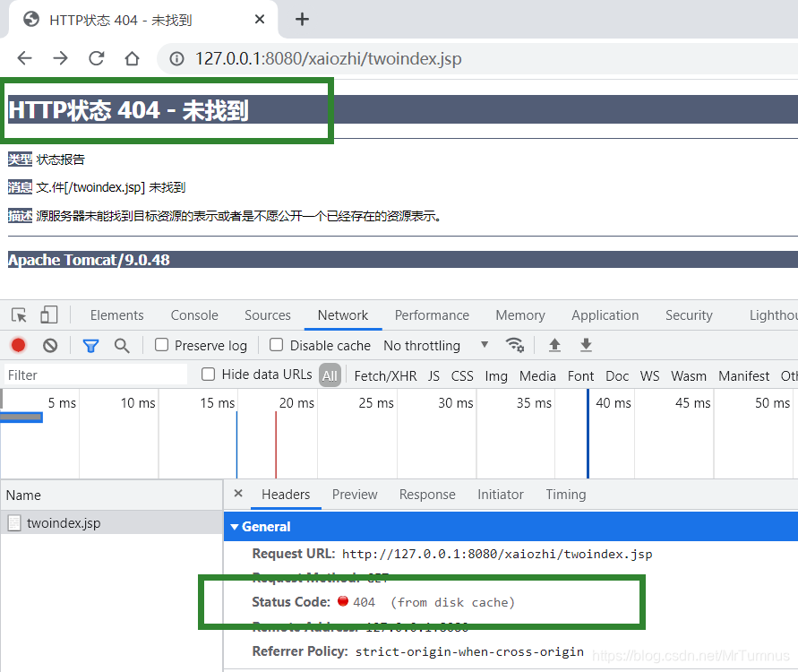798x672 pixels.
Task: Click the 文.件[/twoindex.jsp] 未找到 message
Action: coord(110,187)
